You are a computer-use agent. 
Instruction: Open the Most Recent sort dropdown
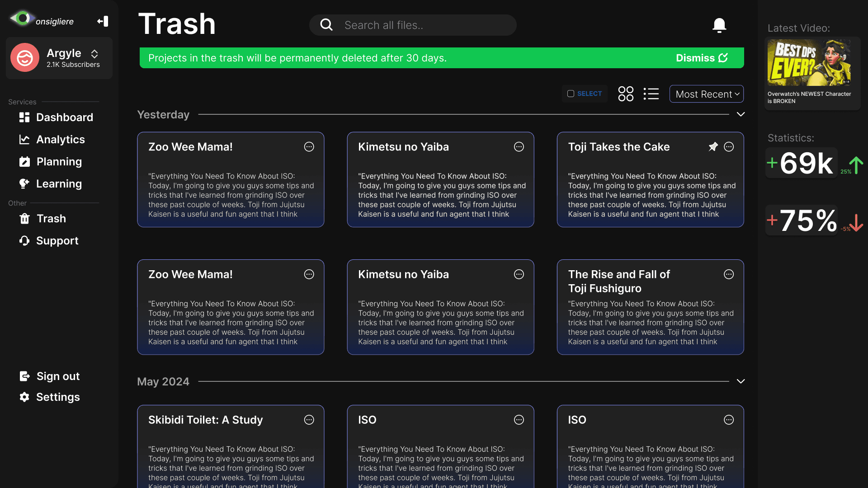[707, 94]
